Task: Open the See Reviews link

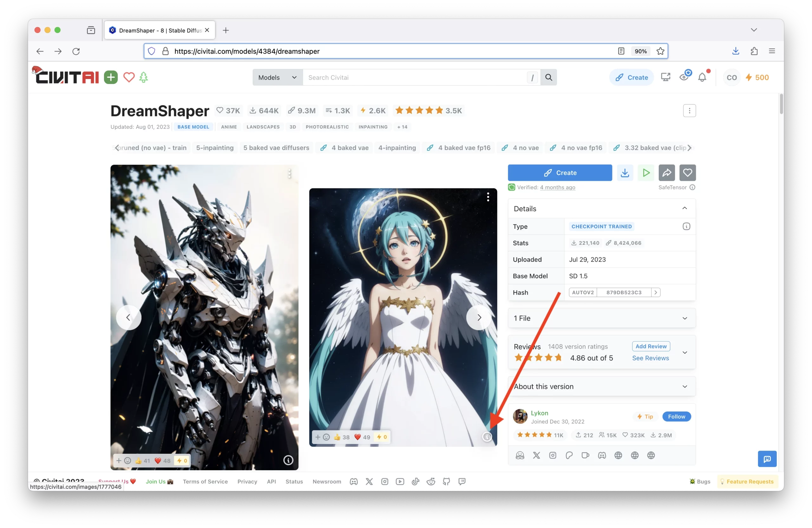Action: (x=650, y=358)
